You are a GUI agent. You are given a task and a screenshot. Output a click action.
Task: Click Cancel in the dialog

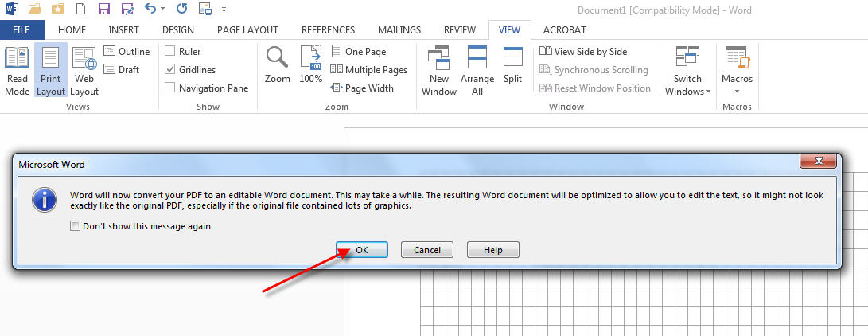[x=426, y=250]
